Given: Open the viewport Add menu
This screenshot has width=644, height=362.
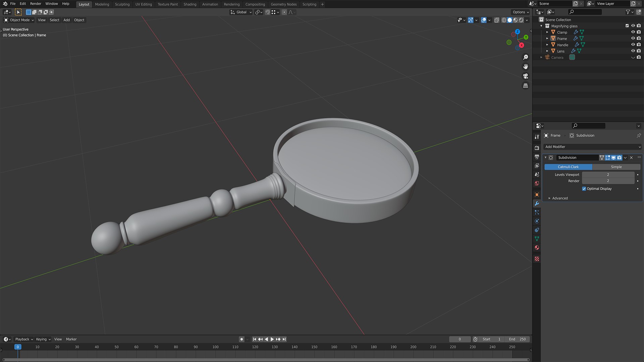Looking at the screenshot, I should [66, 20].
